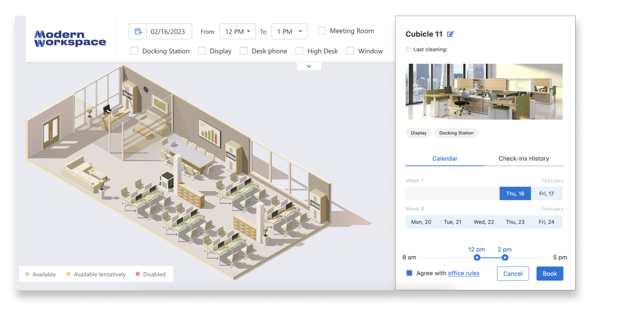The width and height of the screenshot is (644, 311).
Task: Switch to the Check-Ins History tab
Action: click(524, 159)
